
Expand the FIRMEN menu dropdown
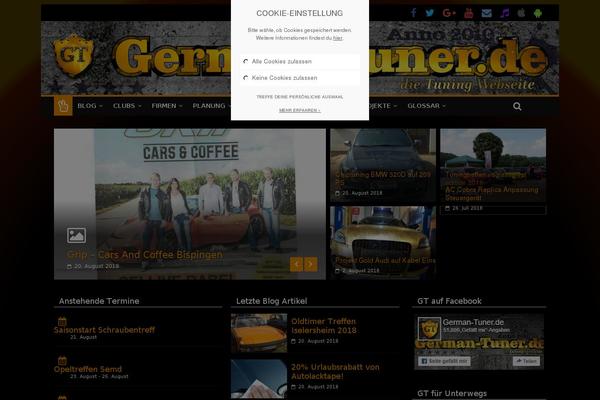[x=167, y=106]
